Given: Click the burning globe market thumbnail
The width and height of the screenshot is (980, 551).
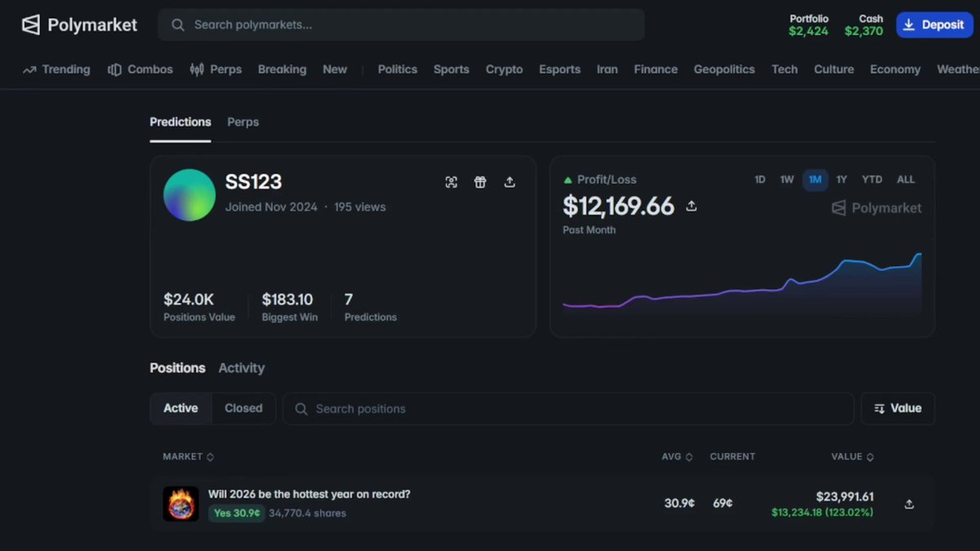Looking at the screenshot, I should pyautogui.click(x=180, y=504).
